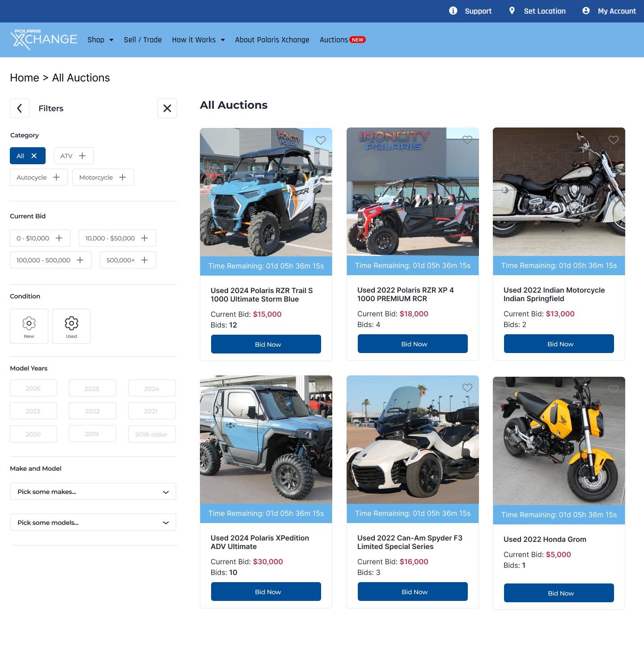The height and width of the screenshot is (647, 644).
Task: Open the Auctions NEW menu item
Action: 343,40
